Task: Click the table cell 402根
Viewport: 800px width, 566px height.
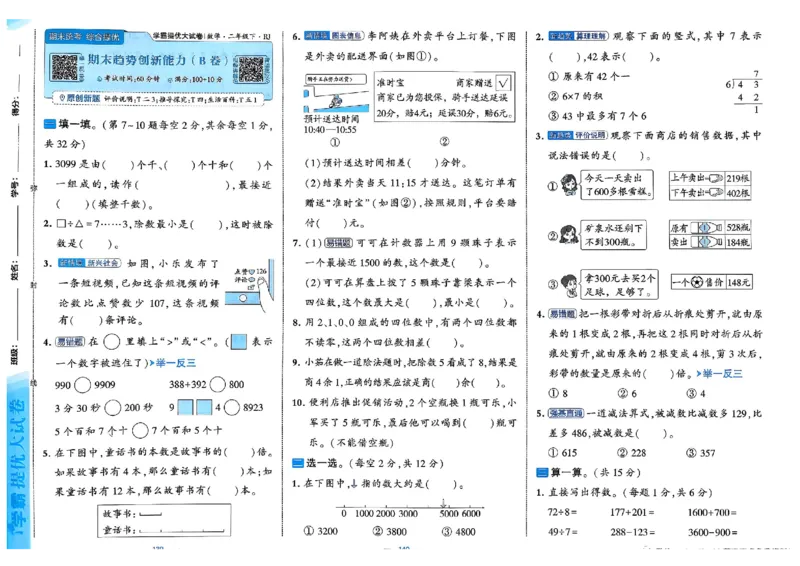Action: (x=738, y=193)
